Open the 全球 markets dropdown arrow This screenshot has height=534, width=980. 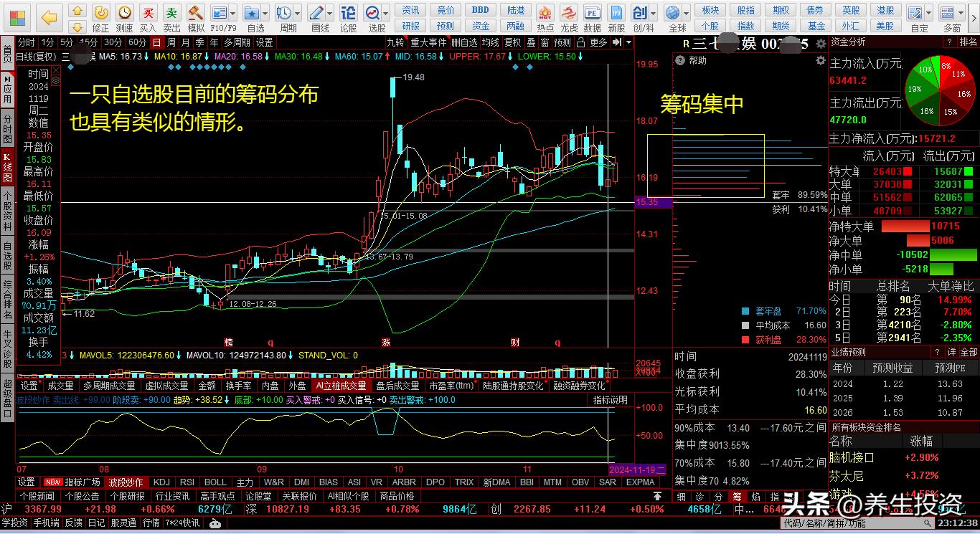[687, 13]
